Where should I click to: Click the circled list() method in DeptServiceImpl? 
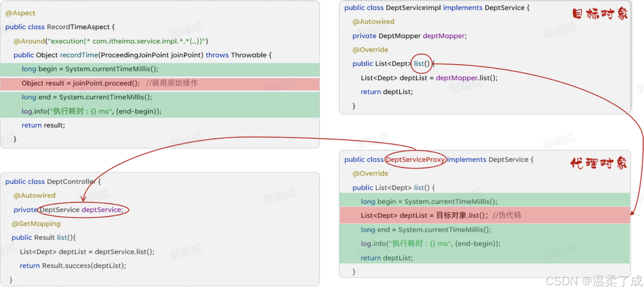pyautogui.click(x=422, y=64)
